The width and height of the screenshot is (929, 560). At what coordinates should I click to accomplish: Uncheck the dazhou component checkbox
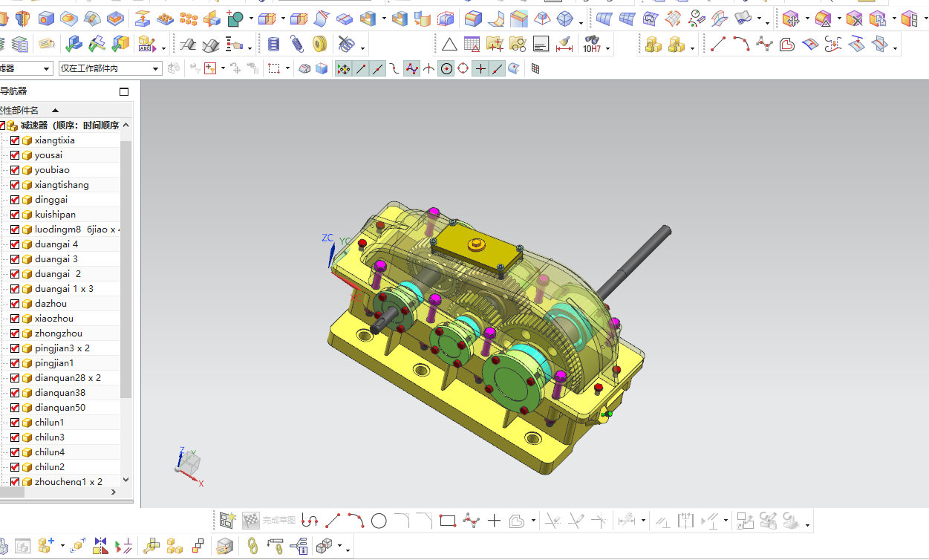click(x=15, y=304)
